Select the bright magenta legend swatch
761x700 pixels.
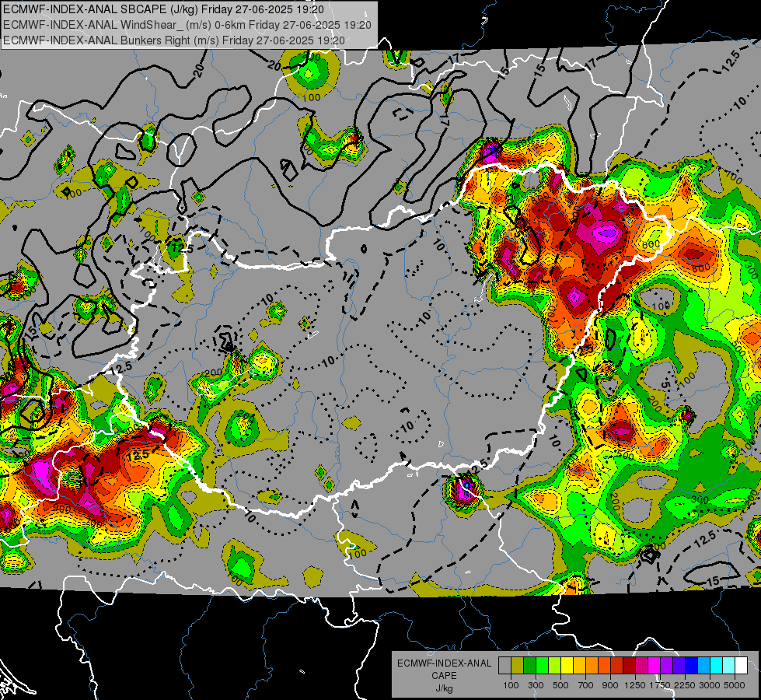655,665
